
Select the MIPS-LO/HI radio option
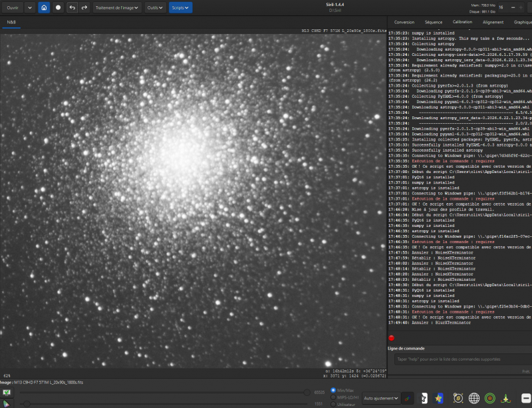click(333, 397)
